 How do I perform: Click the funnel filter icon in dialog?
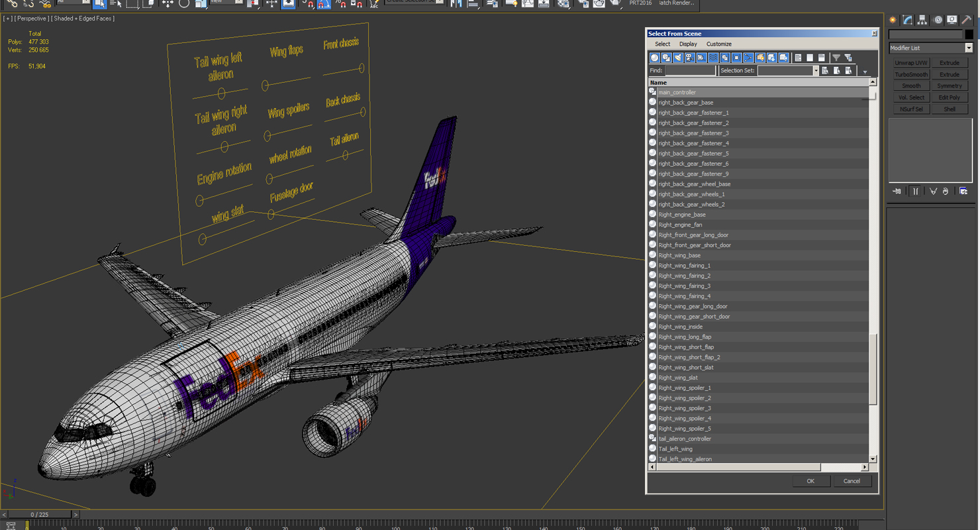836,58
